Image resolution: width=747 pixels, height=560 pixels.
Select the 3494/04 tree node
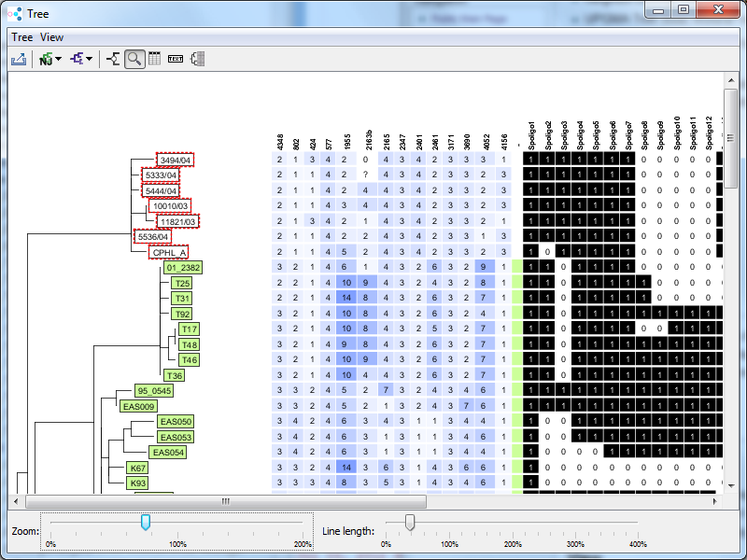click(175, 161)
